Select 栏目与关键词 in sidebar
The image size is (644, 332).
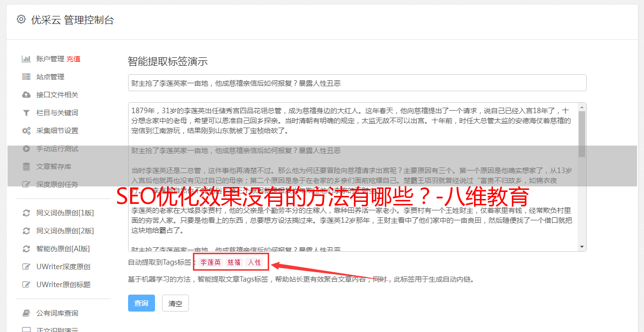click(57, 113)
